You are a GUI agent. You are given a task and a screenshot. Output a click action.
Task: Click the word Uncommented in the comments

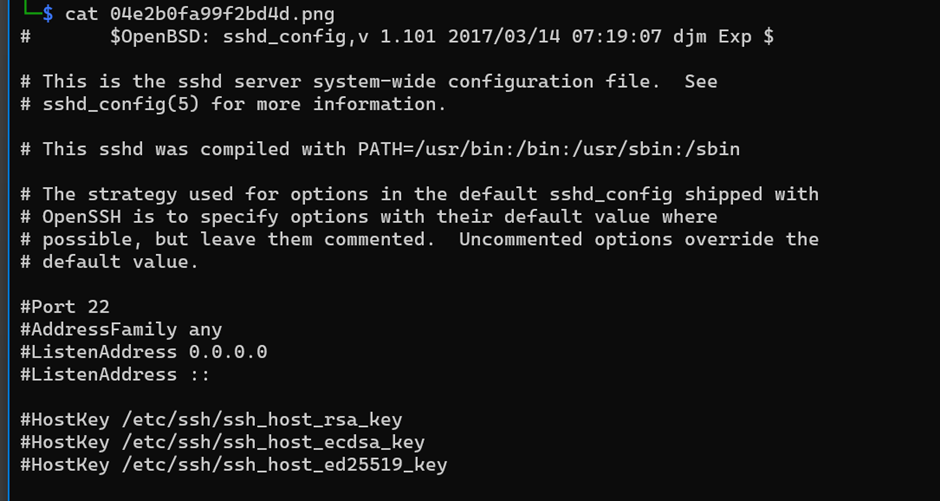tap(520, 239)
